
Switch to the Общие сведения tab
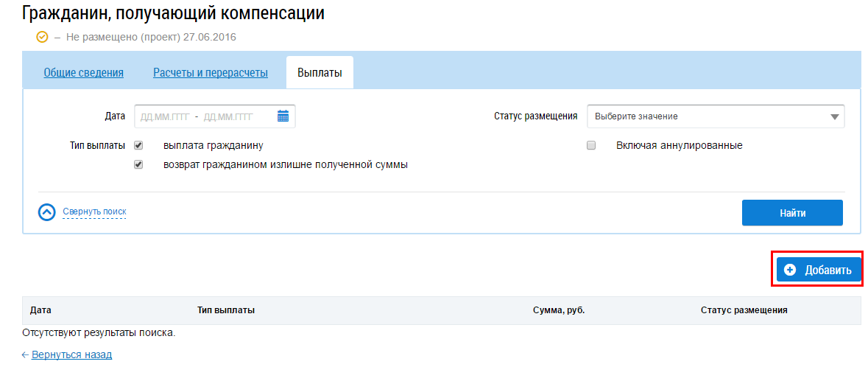coord(83,73)
